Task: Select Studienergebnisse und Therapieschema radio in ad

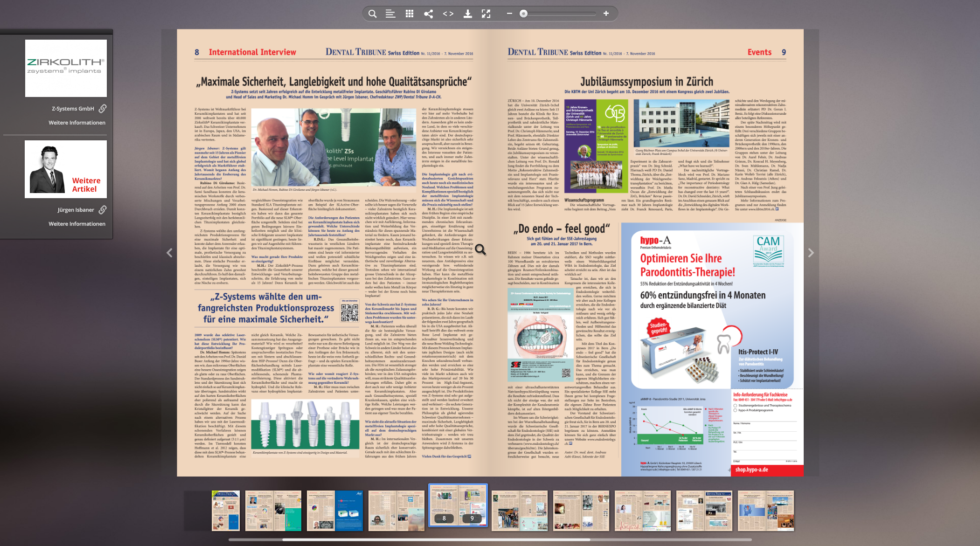Action: pyautogui.click(x=736, y=405)
